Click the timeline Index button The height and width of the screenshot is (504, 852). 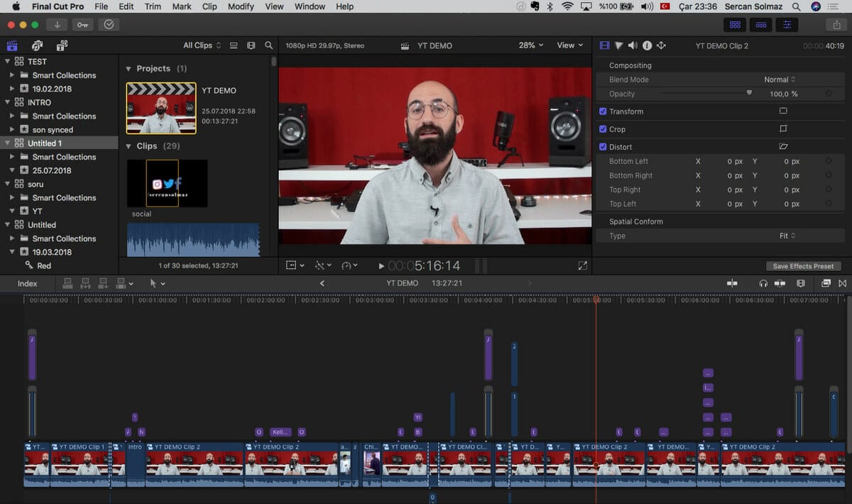pyautogui.click(x=28, y=283)
